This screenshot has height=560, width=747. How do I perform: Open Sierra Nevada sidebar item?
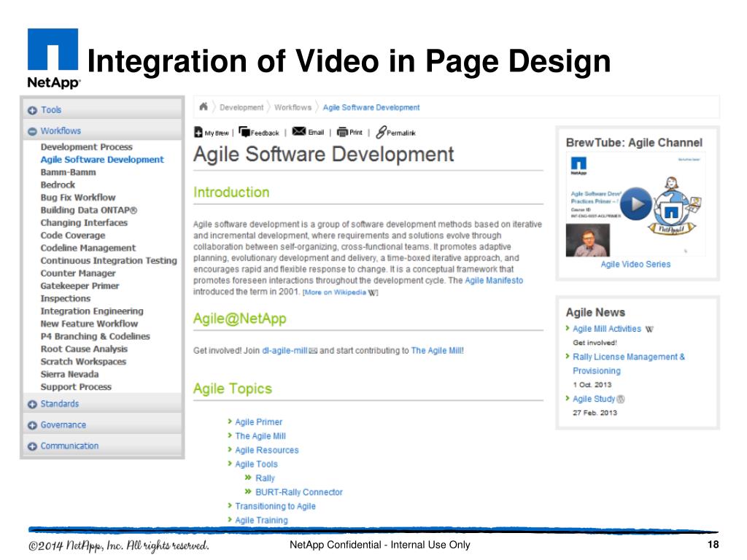(69, 374)
